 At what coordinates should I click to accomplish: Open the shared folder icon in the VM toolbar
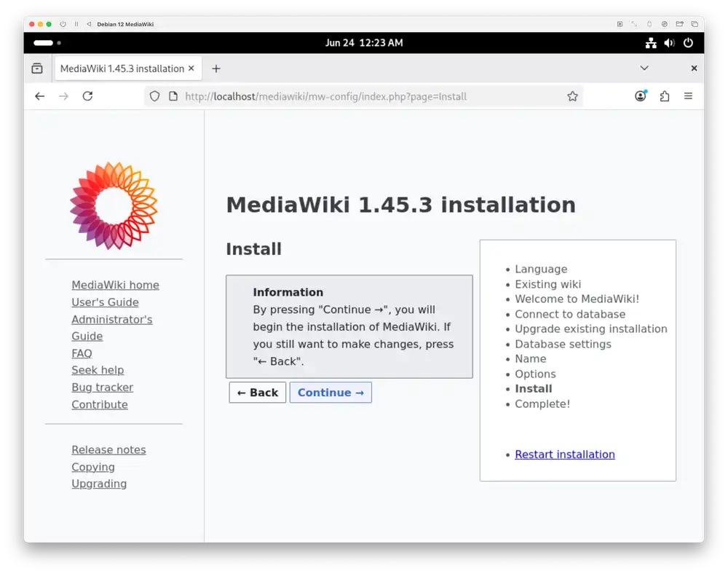[680, 24]
